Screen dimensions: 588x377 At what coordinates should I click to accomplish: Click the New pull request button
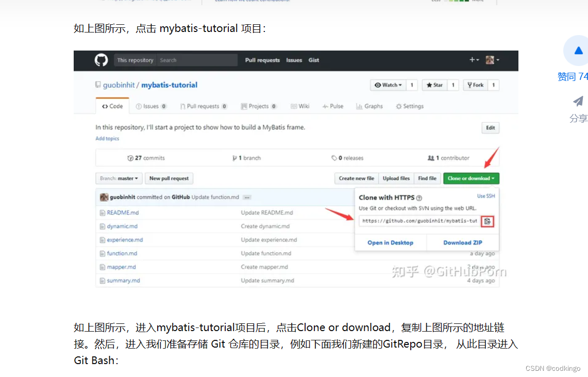169,178
